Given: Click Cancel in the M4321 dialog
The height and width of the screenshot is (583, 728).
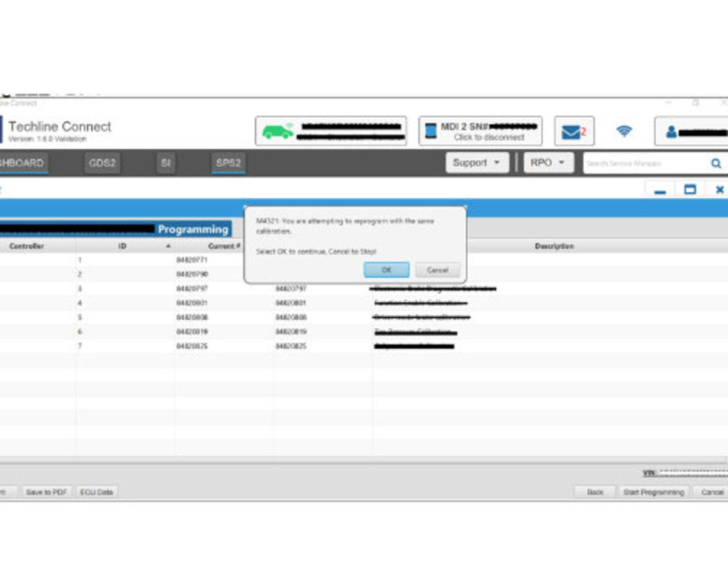Looking at the screenshot, I should click(x=437, y=270).
